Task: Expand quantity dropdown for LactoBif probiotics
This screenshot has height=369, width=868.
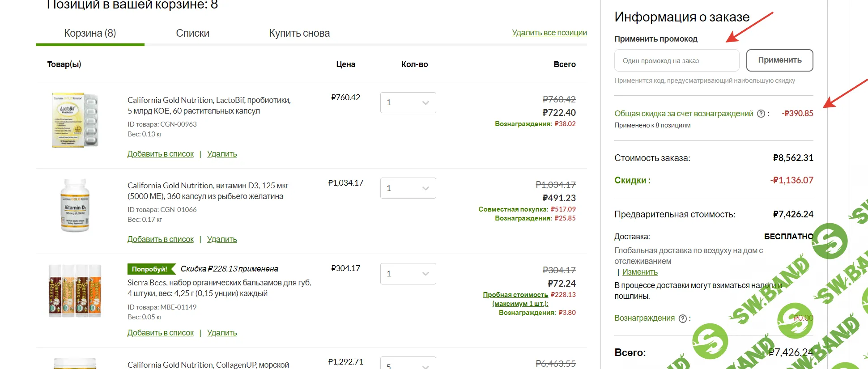Action: coord(408,102)
